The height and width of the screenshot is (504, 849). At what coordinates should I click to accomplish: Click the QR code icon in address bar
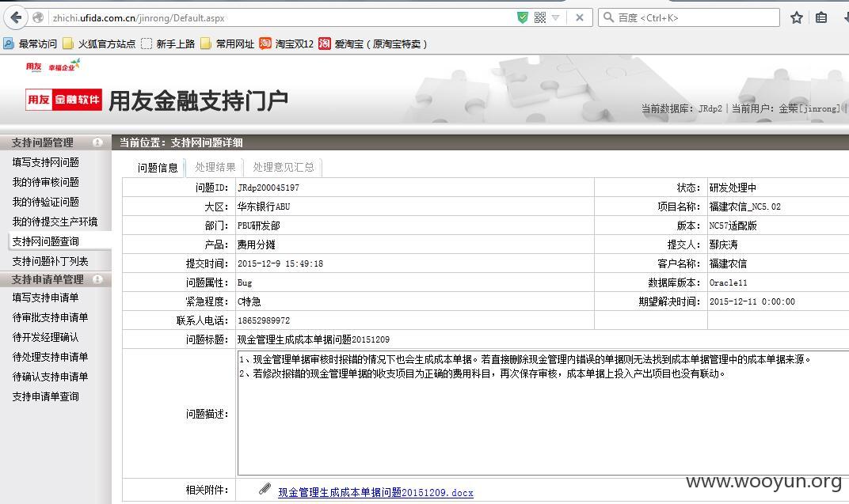point(540,18)
